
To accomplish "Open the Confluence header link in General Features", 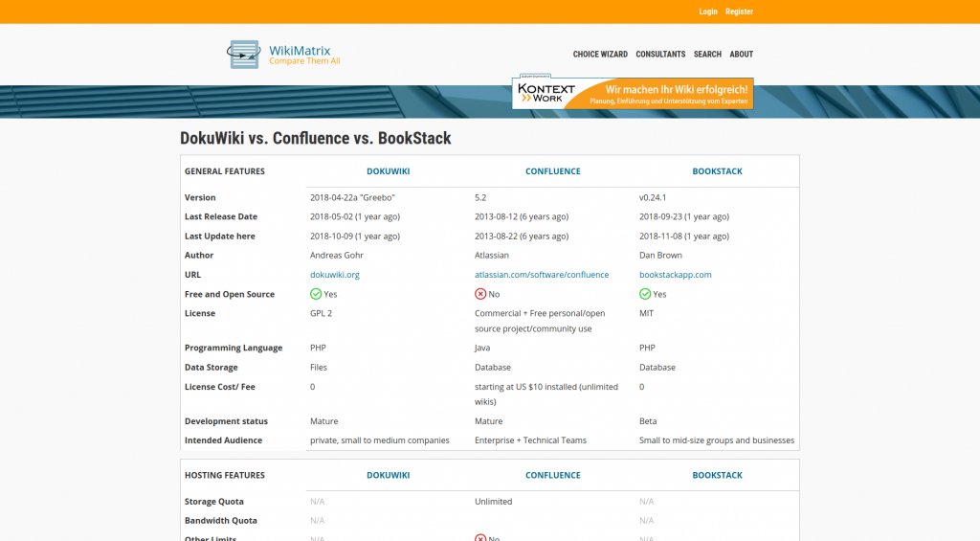I will click(x=552, y=171).
